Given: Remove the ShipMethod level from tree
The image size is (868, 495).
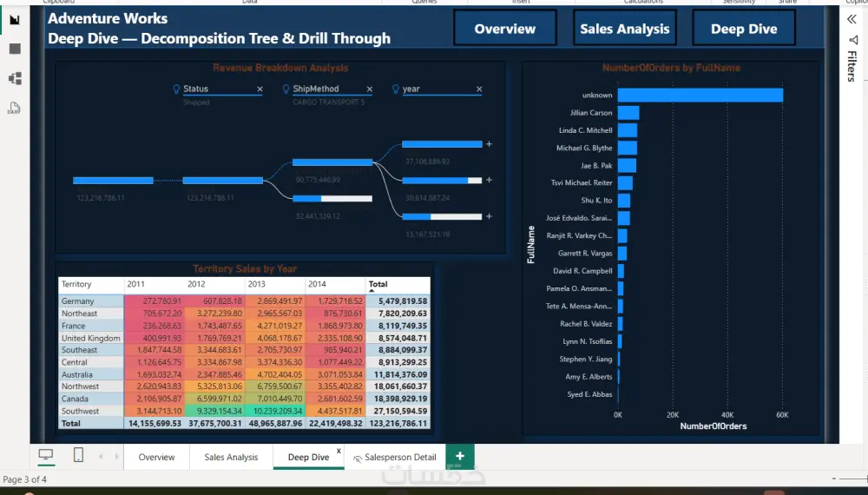Looking at the screenshot, I should pos(370,89).
